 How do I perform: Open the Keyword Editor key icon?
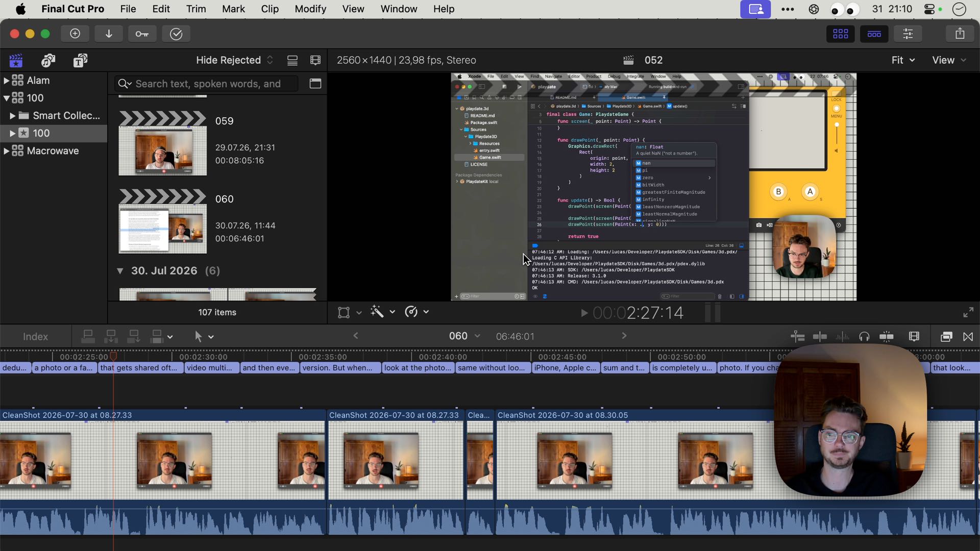pyautogui.click(x=142, y=34)
